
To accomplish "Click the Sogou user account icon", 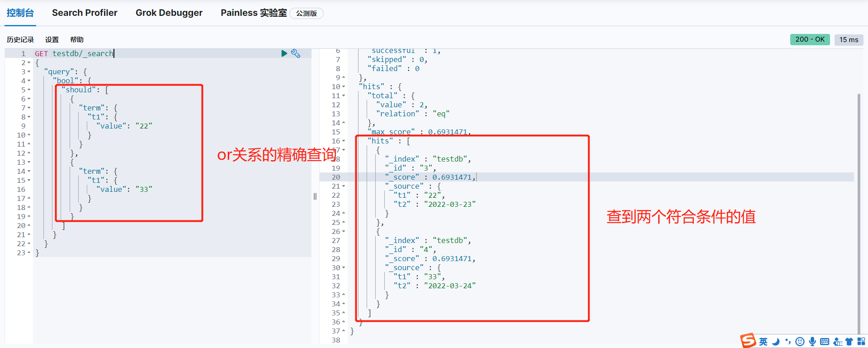I will (x=838, y=342).
